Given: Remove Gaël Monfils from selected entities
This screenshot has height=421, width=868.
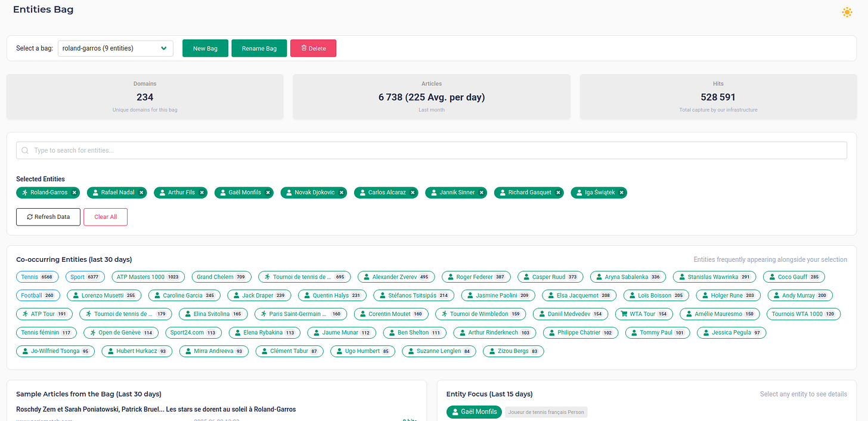Looking at the screenshot, I should click(268, 193).
